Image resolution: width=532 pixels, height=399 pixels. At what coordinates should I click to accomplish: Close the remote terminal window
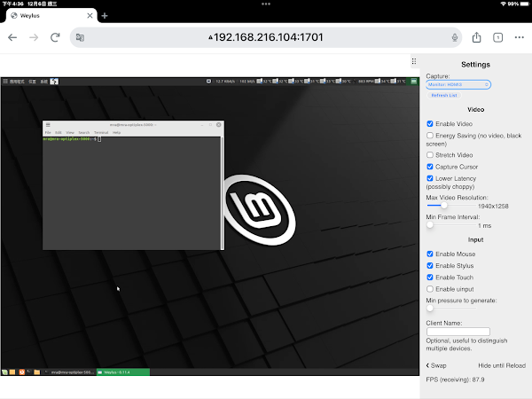(x=219, y=124)
